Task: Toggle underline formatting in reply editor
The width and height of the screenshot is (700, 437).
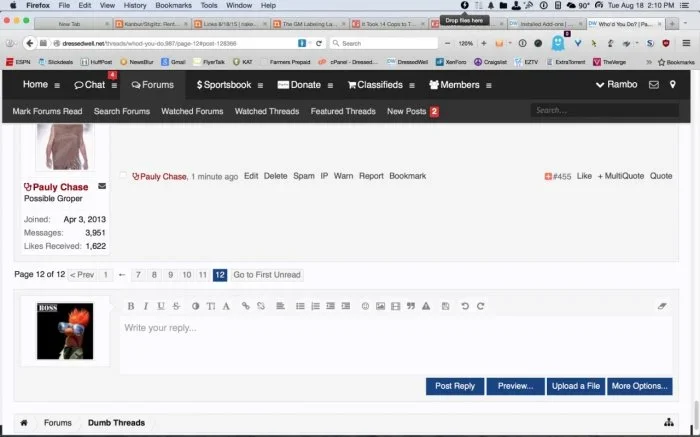Action: coord(161,306)
